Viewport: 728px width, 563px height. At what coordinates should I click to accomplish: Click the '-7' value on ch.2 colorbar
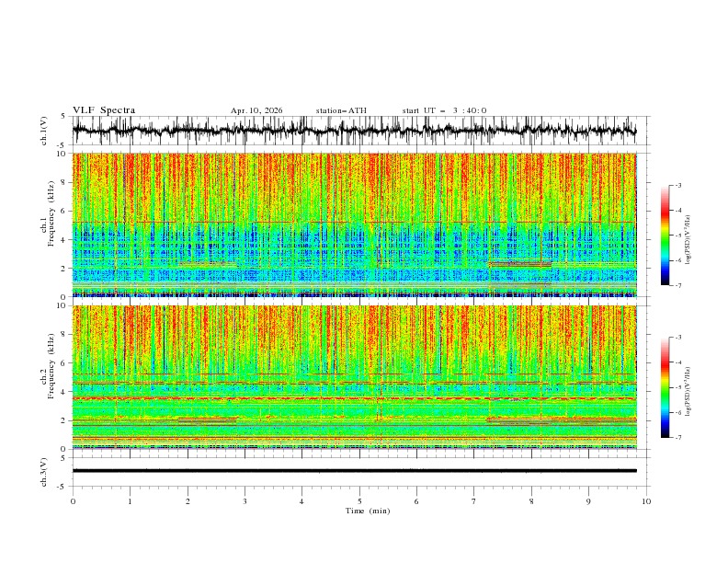click(677, 437)
